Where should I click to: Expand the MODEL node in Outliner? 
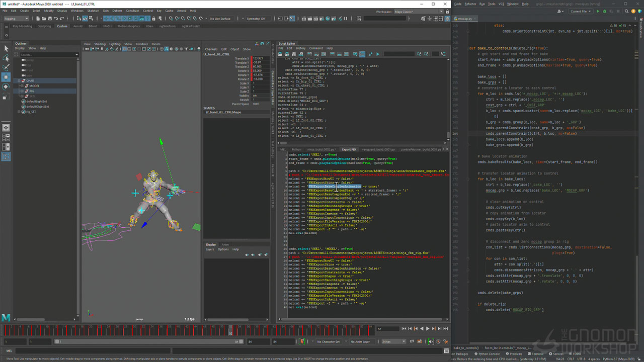coord(23,86)
